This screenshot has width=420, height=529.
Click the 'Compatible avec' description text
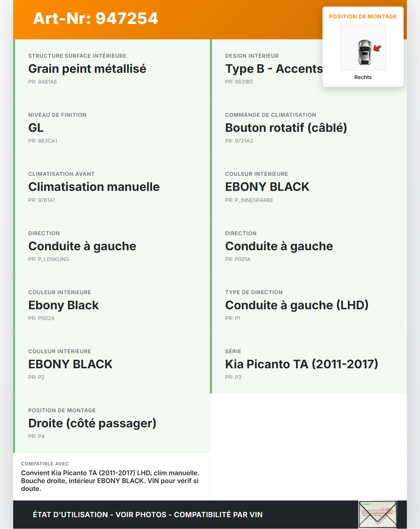[110, 481]
